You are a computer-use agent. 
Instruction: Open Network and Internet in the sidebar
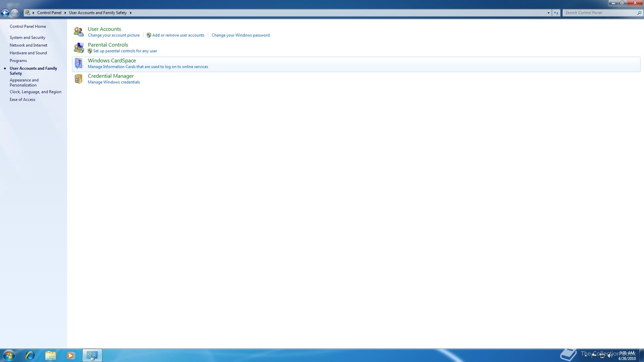coord(29,45)
